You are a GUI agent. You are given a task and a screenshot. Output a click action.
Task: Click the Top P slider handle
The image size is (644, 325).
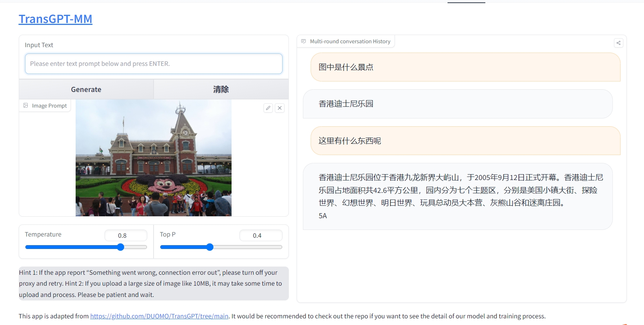[210, 247]
